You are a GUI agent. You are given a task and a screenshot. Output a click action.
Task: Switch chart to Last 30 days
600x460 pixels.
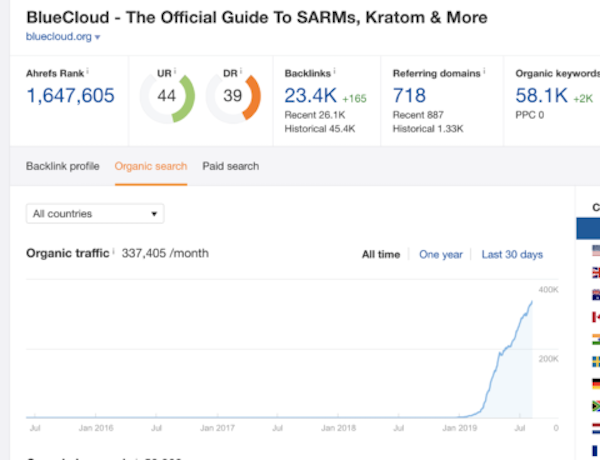coord(512,254)
